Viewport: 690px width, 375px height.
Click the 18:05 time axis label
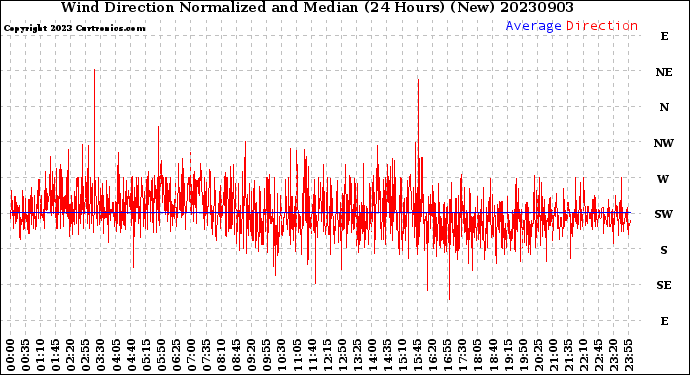coord(478,355)
